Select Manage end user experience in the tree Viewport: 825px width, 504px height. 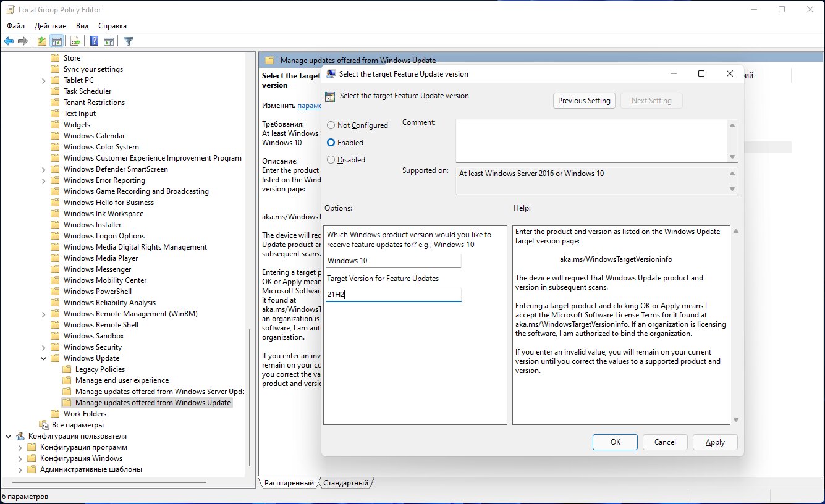click(x=122, y=380)
